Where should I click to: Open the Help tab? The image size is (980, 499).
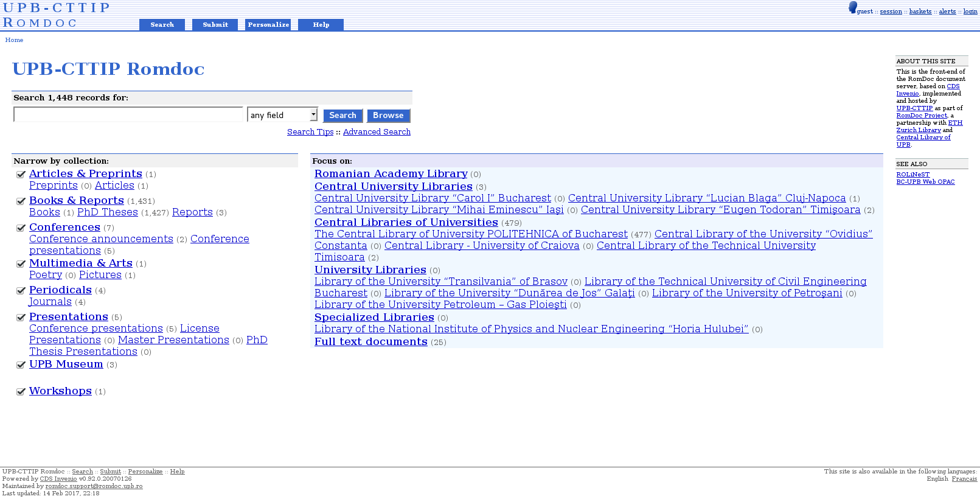321,25
